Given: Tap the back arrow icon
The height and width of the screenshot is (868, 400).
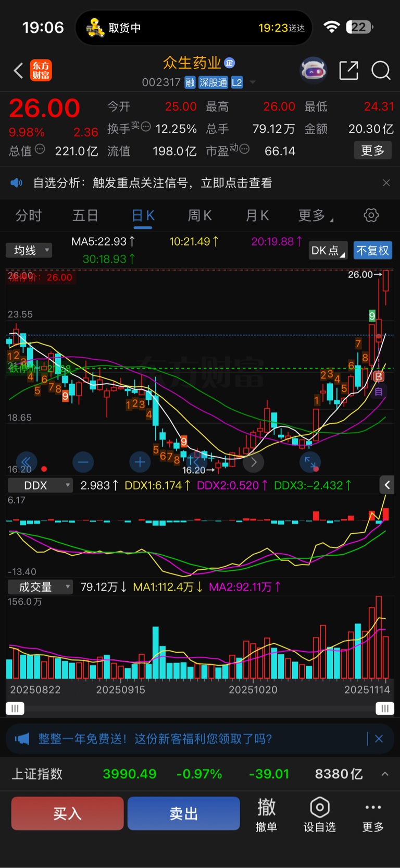Looking at the screenshot, I should [x=18, y=70].
